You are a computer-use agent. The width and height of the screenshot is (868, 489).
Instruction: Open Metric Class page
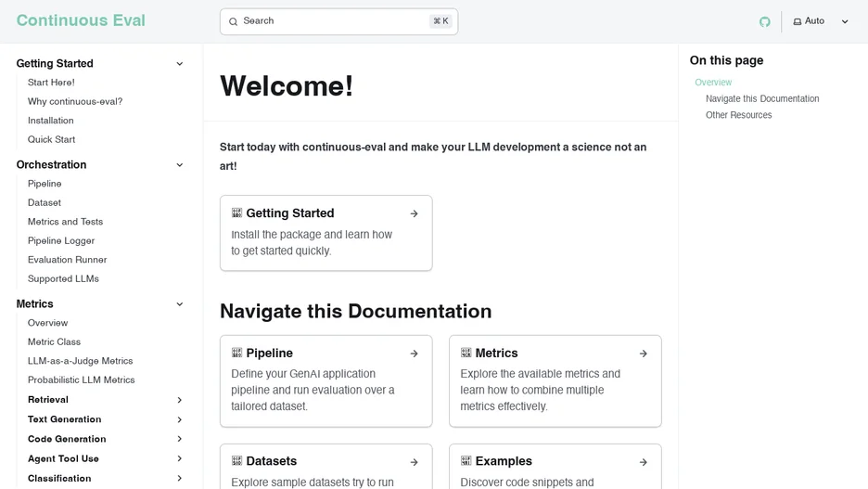coord(54,341)
